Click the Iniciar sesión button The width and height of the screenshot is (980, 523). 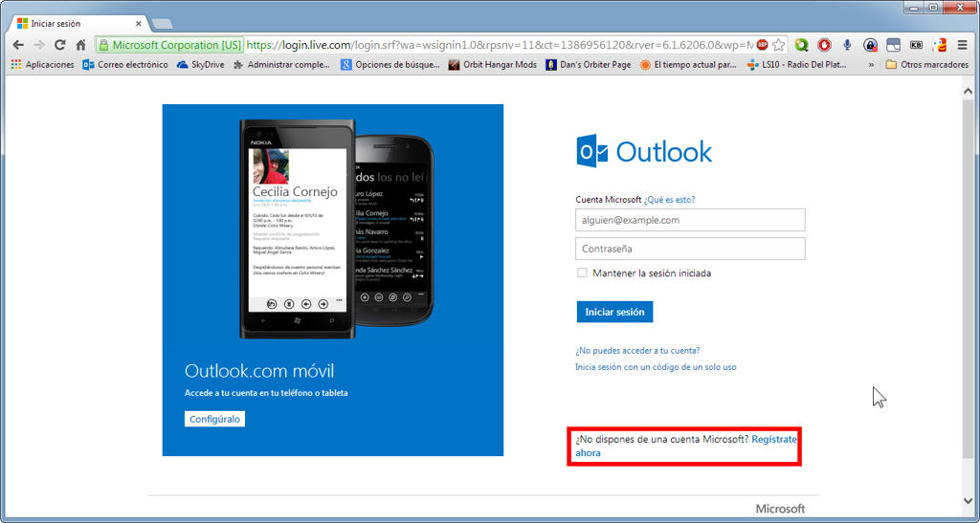[x=614, y=312]
